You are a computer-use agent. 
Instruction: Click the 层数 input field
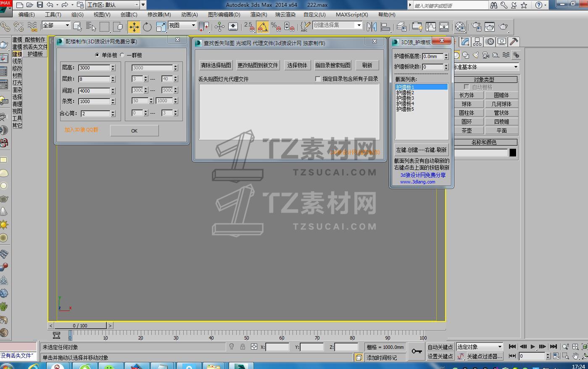tap(94, 79)
